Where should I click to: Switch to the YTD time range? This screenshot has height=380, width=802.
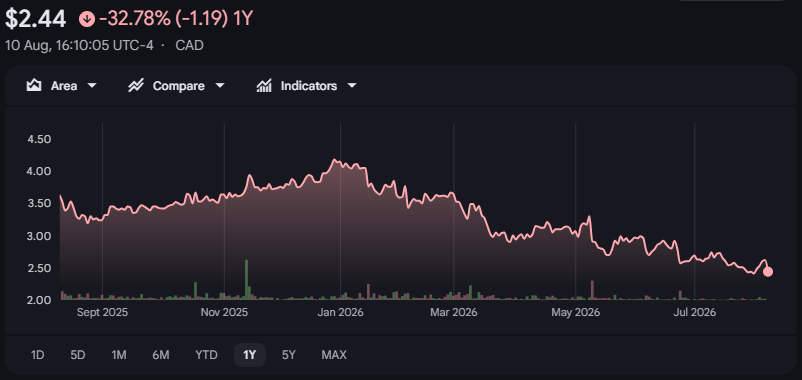click(206, 354)
